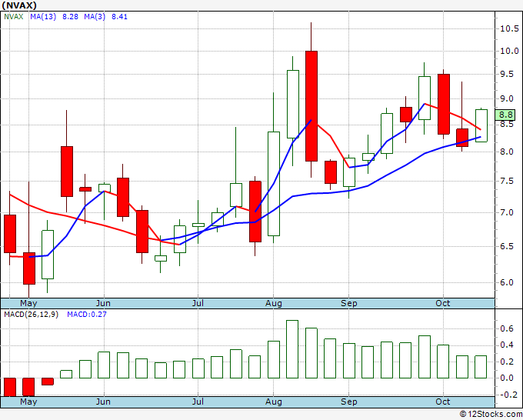
Task: Click the MACD(26,12,9) indicator label
Action: click(x=31, y=315)
